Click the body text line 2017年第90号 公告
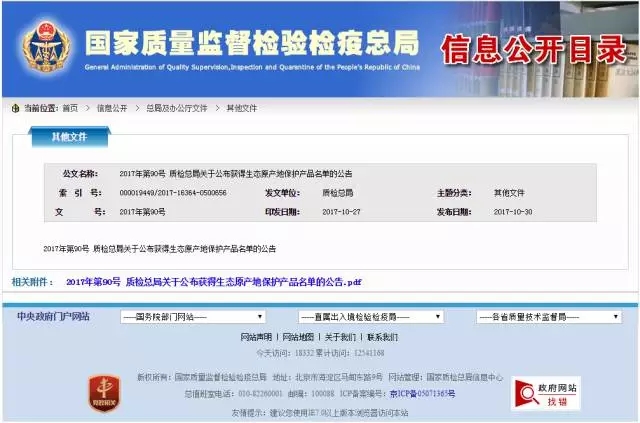The image size is (640, 423). [160, 249]
